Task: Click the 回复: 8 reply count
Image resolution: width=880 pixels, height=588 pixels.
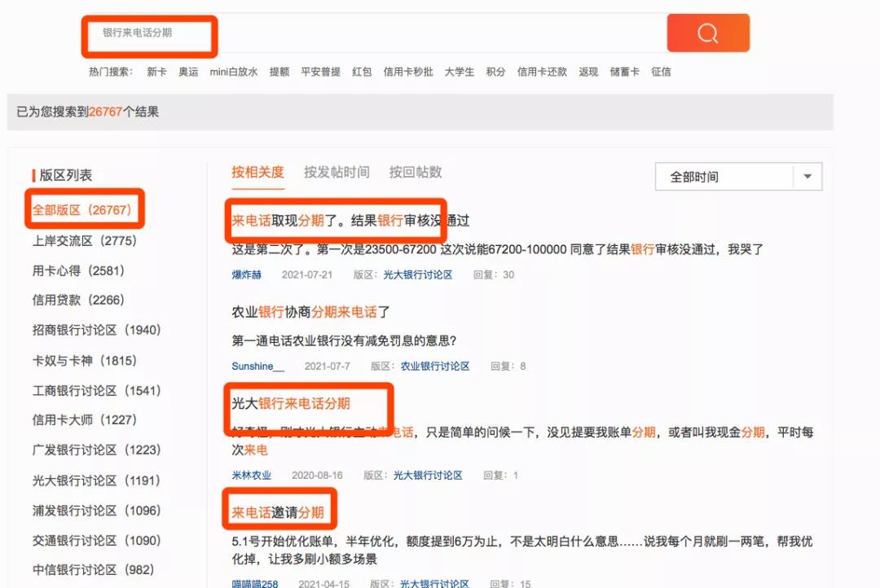Action: [508, 366]
